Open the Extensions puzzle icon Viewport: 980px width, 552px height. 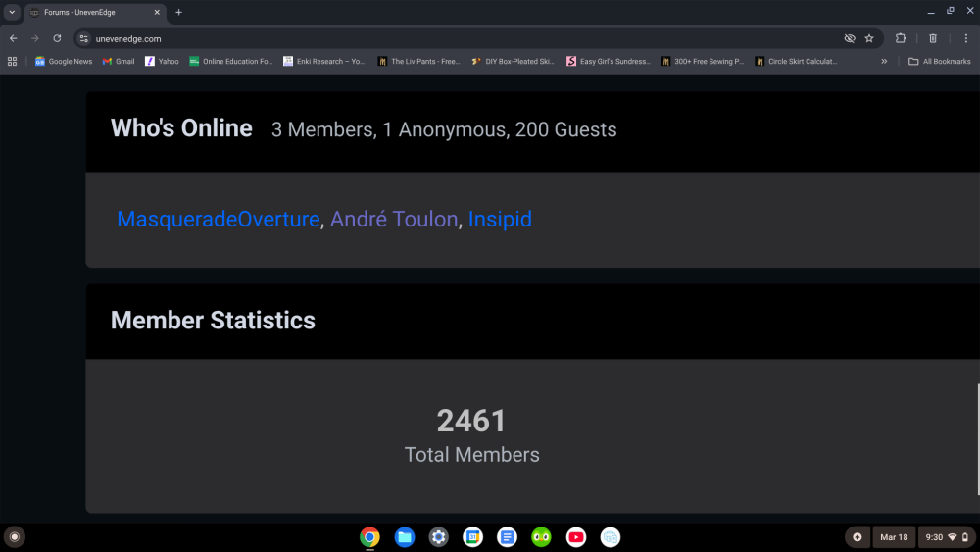coord(901,39)
